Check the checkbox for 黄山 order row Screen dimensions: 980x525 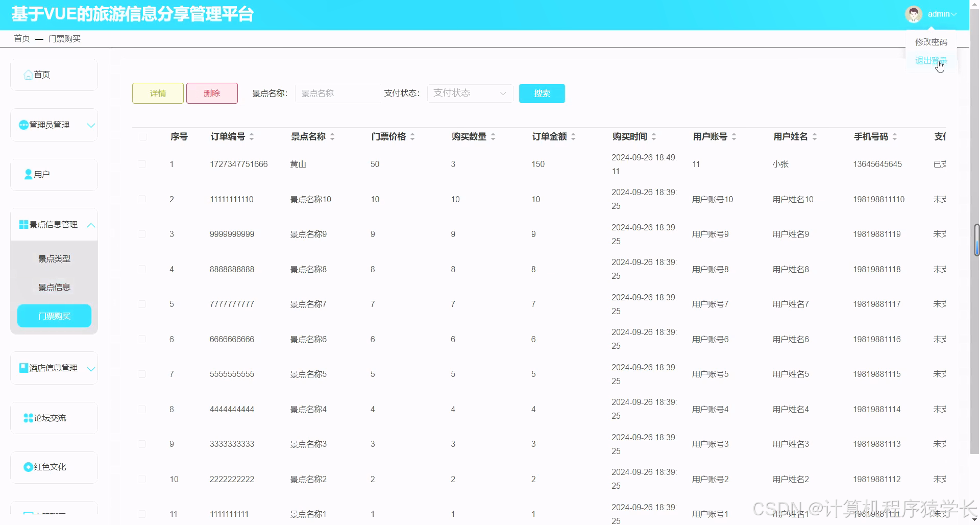click(x=142, y=164)
